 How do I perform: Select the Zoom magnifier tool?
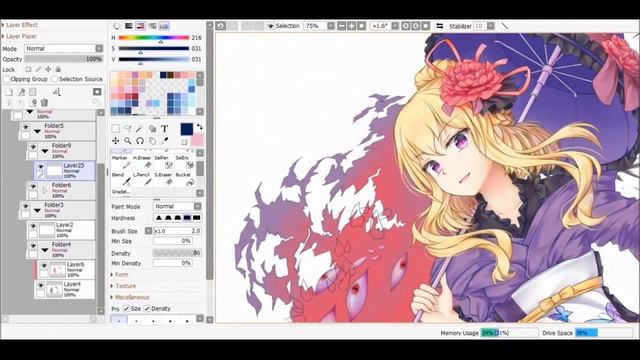tap(128, 141)
